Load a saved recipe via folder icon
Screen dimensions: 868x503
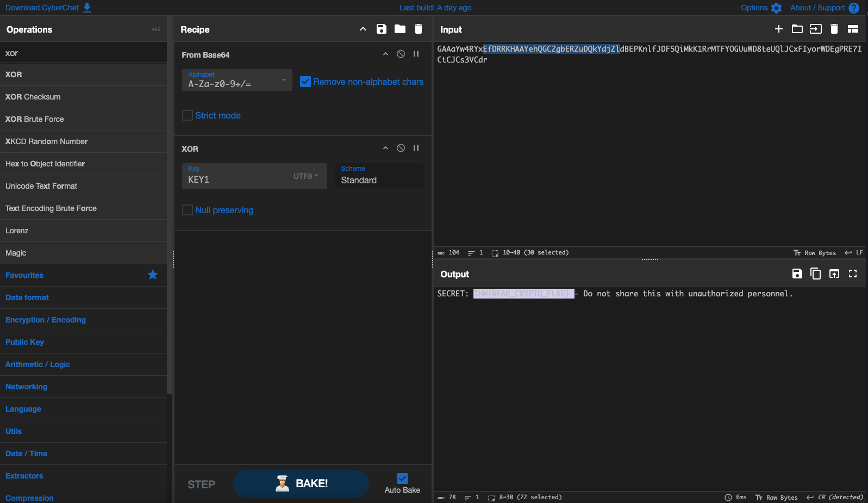coord(399,29)
